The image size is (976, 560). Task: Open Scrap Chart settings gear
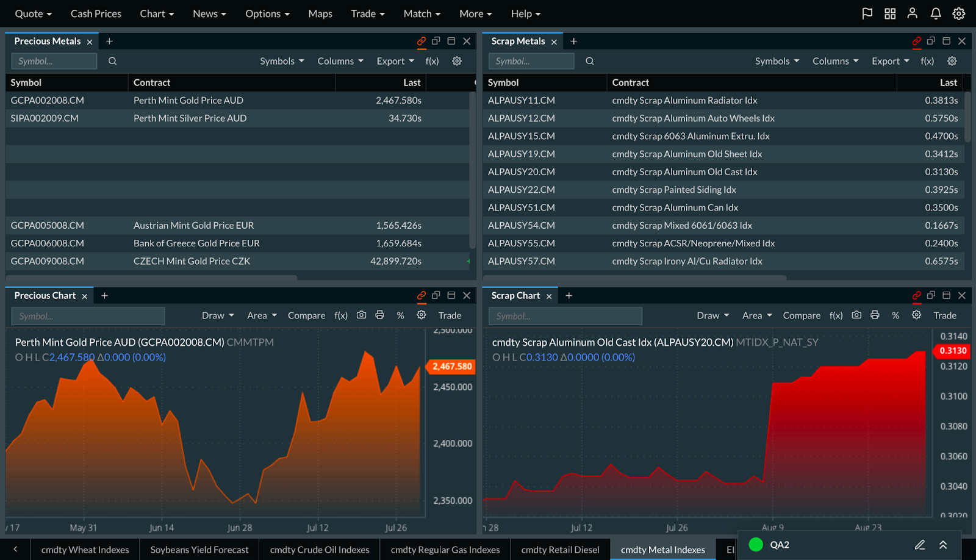(x=916, y=315)
